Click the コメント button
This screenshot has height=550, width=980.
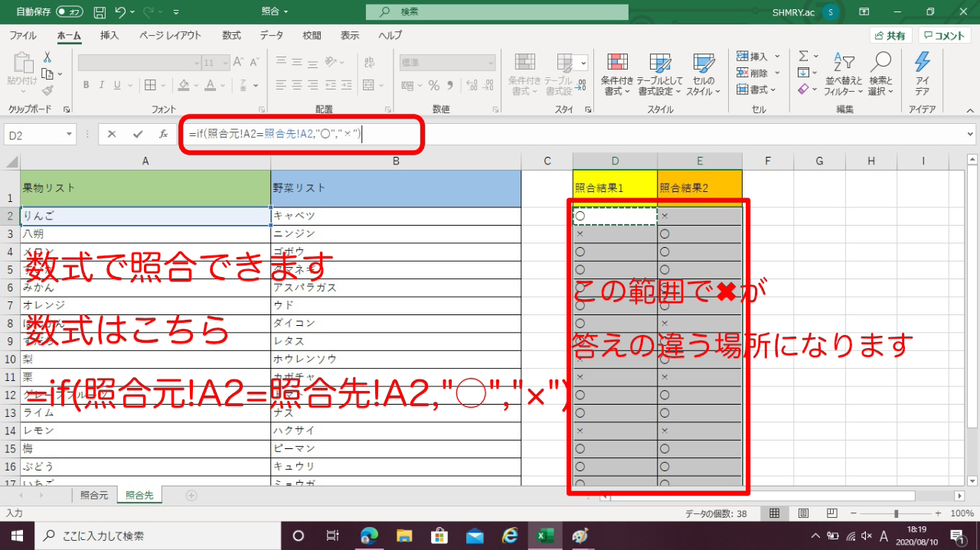(945, 36)
